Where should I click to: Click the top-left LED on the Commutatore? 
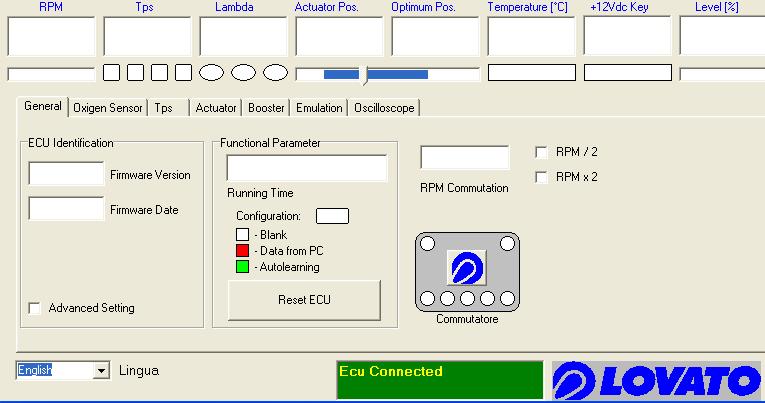tap(427, 243)
